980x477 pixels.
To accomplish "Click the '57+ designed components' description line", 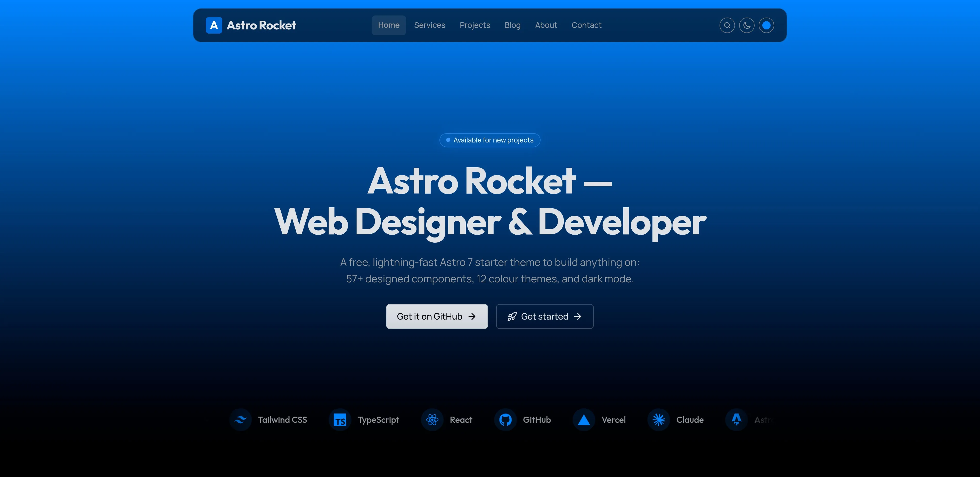I will [490, 279].
